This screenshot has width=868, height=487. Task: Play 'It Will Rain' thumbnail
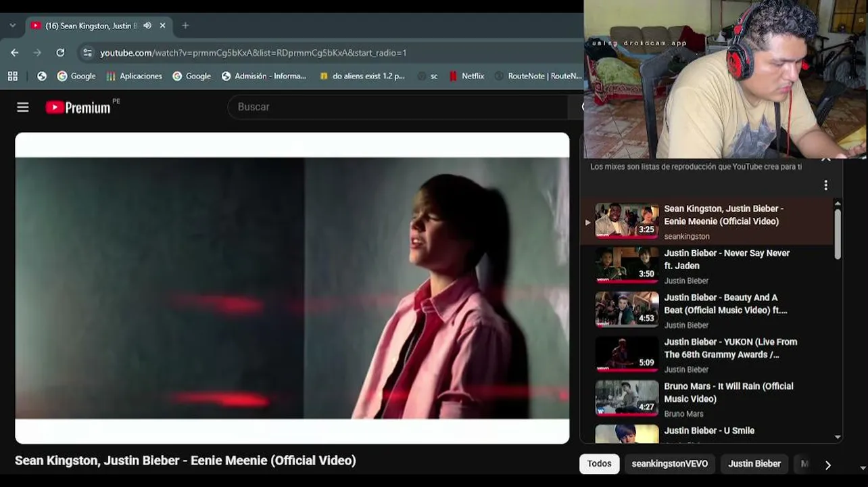coord(627,398)
